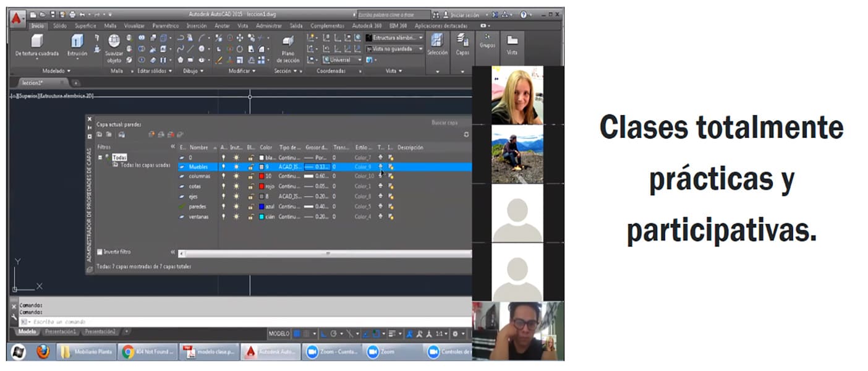
Task: Click the workspace gear icon in status bar
Action: pyautogui.click(x=456, y=333)
